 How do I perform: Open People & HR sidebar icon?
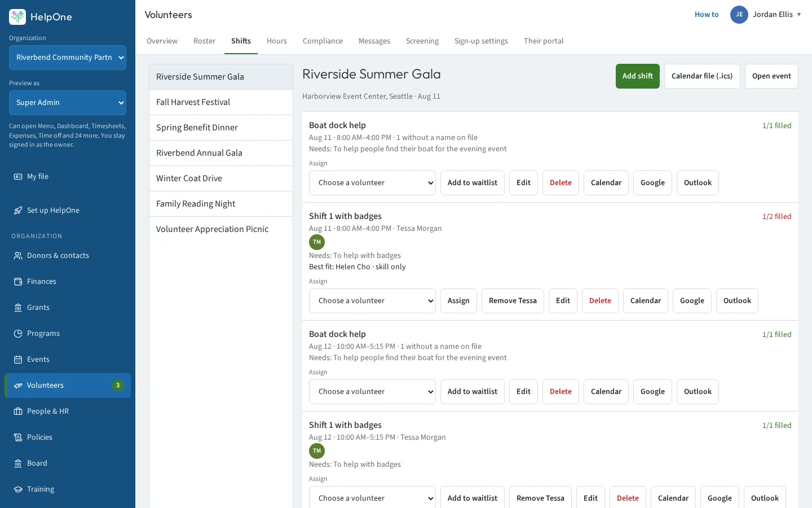pos(18,411)
